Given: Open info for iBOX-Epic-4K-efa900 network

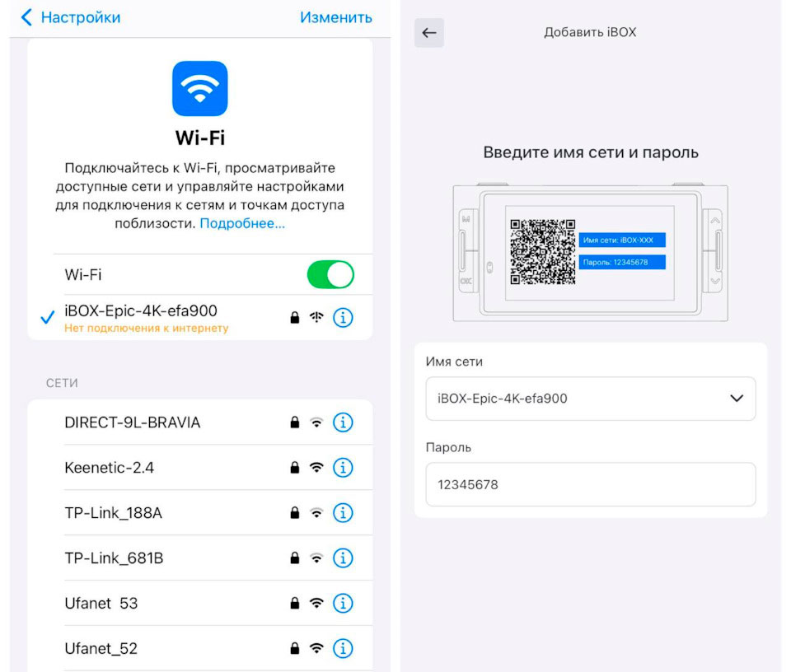Looking at the screenshot, I should pos(343,318).
